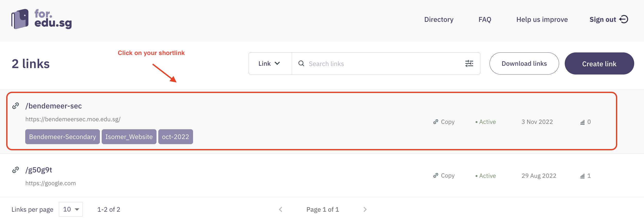
Task: Click the for.edu.sg elephant logo
Action: 20,19
